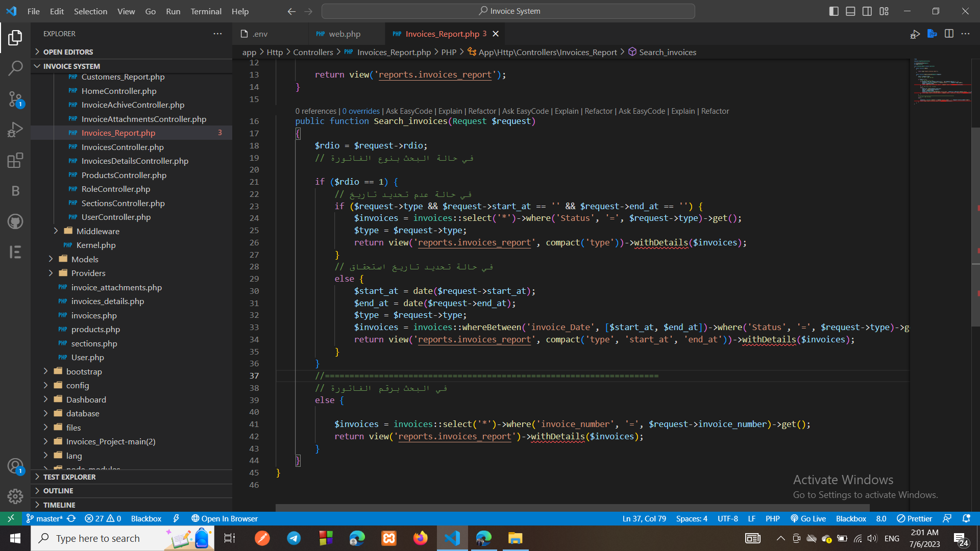Image resolution: width=980 pixels, height=551 pixels.
Task: Collapse the INVOICE SYSTEM tree
Action: [x=37, y=66]
